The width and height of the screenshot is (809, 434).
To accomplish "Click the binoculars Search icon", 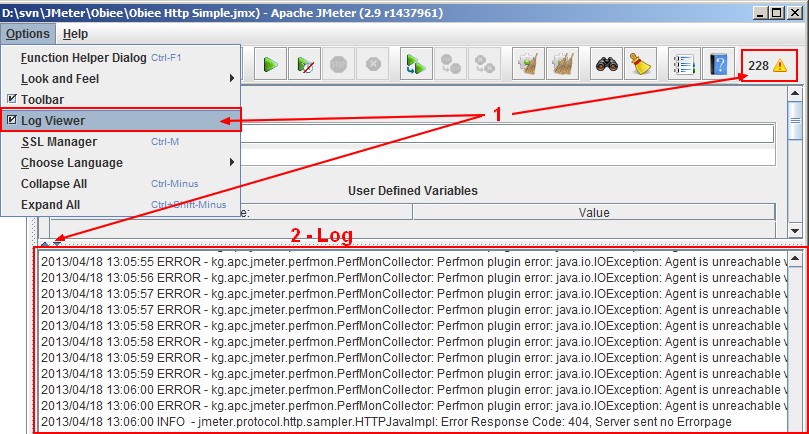I will click(605, 65).
